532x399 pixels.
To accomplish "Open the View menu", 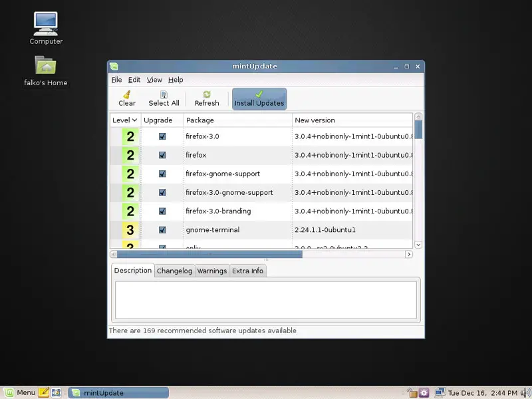I will pyautogui.click(x=154, y=80).
